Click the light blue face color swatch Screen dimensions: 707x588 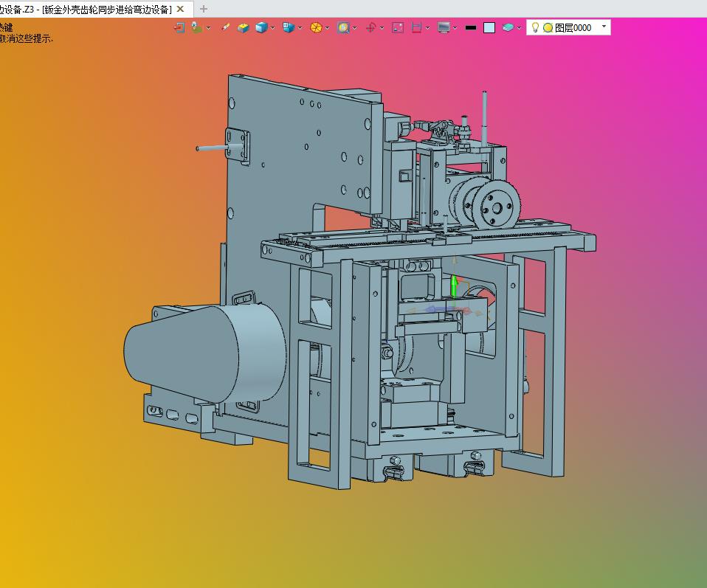pyautogui.click(x=489, y=28)
